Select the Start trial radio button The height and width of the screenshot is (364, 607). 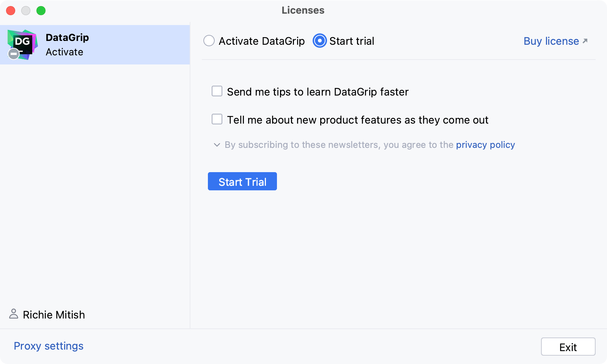tap(319, 41)
